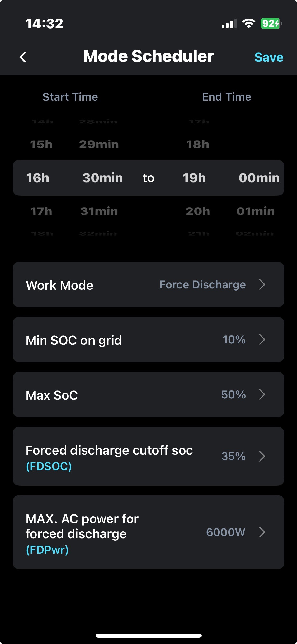Tap the 6000W power value
The width and height of the screenshot is (297, 644).
coord(226,532)
